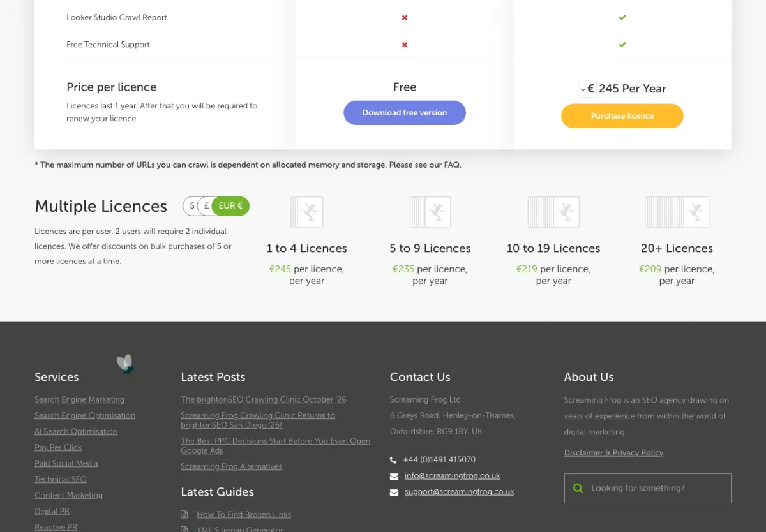Click the 'Looking for something?' search field
The height and width of the screenshot is (532, 766).
tap(648, 488)
